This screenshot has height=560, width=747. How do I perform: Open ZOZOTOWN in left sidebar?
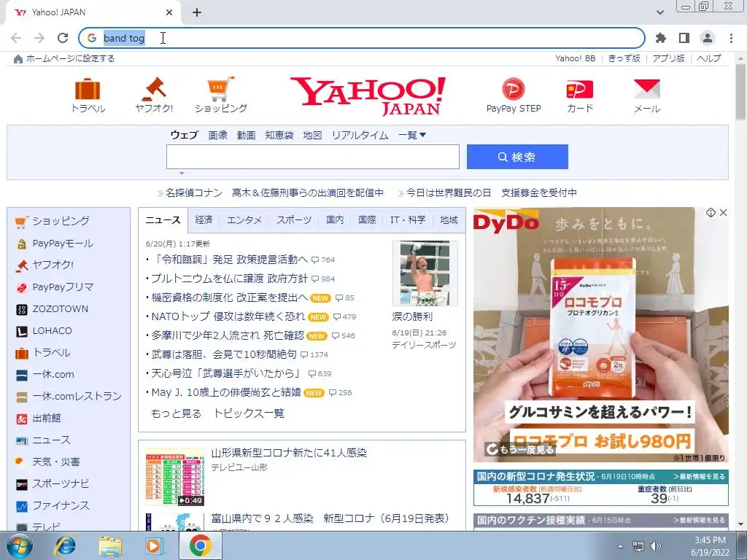60,309
